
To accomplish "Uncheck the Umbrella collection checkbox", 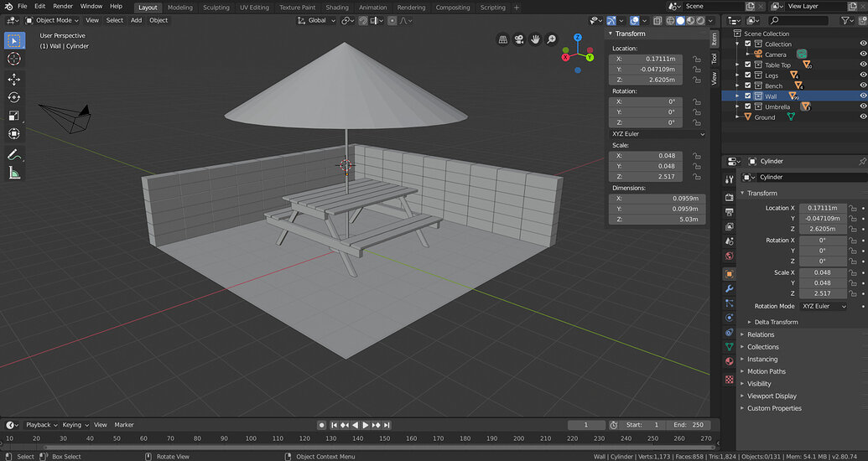I will click(x=748, y=106).
